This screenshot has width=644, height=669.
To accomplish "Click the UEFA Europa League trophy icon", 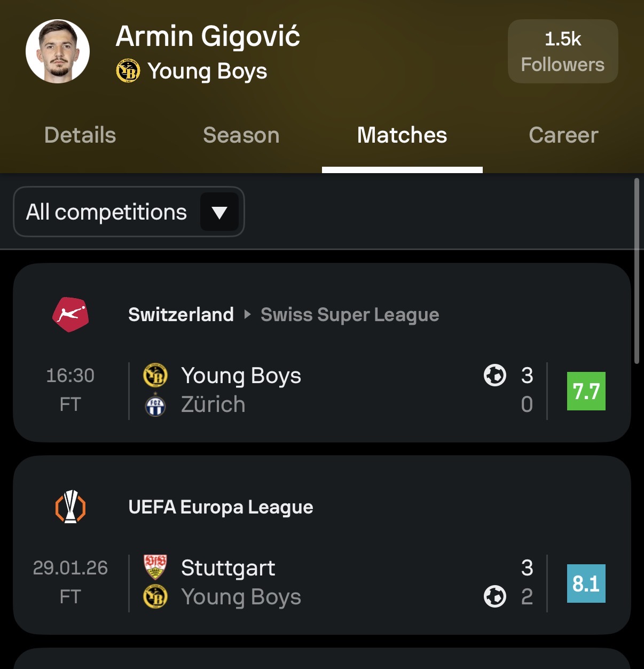I will tap(70, 507).
